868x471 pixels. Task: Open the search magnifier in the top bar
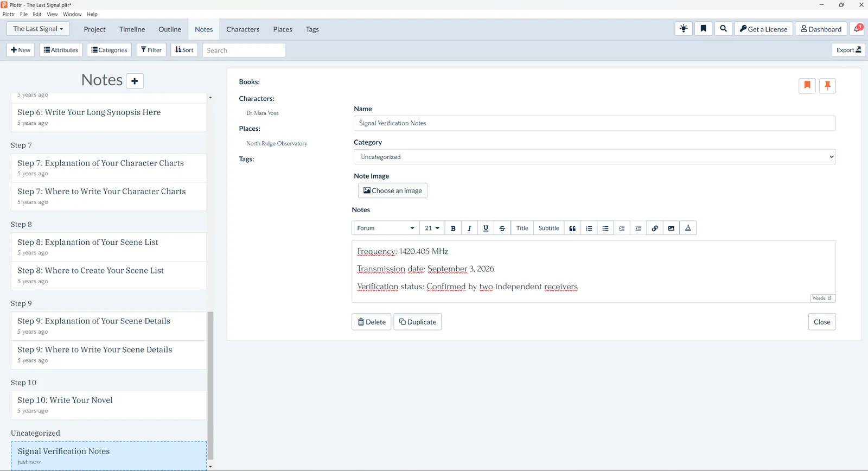coord(723,29)
